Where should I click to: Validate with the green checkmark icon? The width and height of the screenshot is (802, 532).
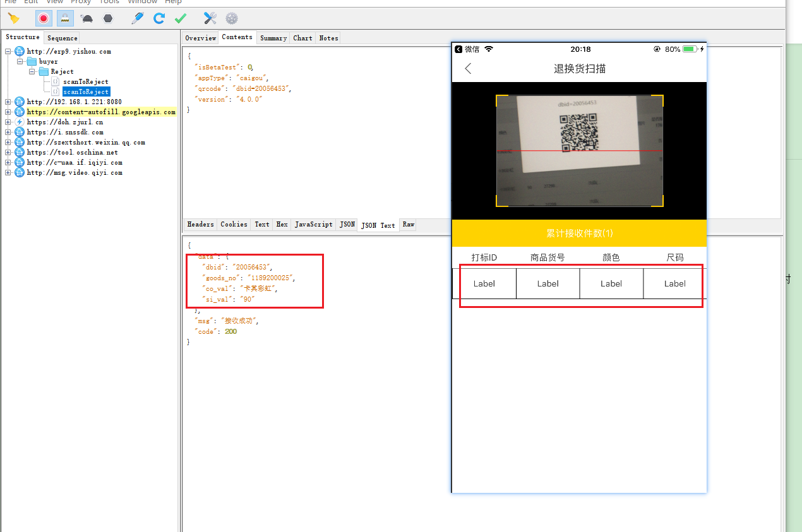click(x=181, y=18)
